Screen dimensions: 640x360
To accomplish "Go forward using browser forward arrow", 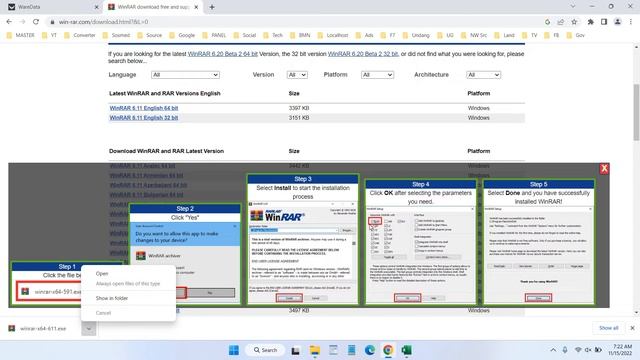I will click(22, 22).
